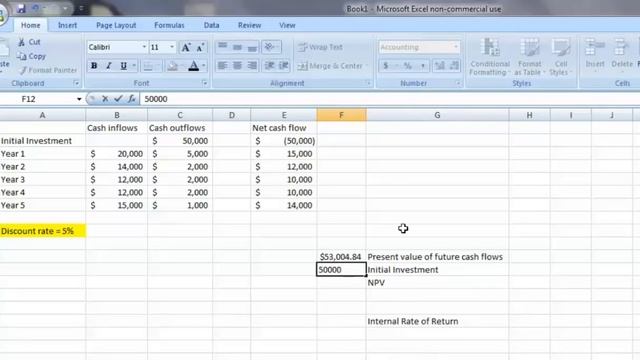Click Copy in the Clipboard group
The width and height of the screenshot is (640, 360).
[x=32, y=56]
